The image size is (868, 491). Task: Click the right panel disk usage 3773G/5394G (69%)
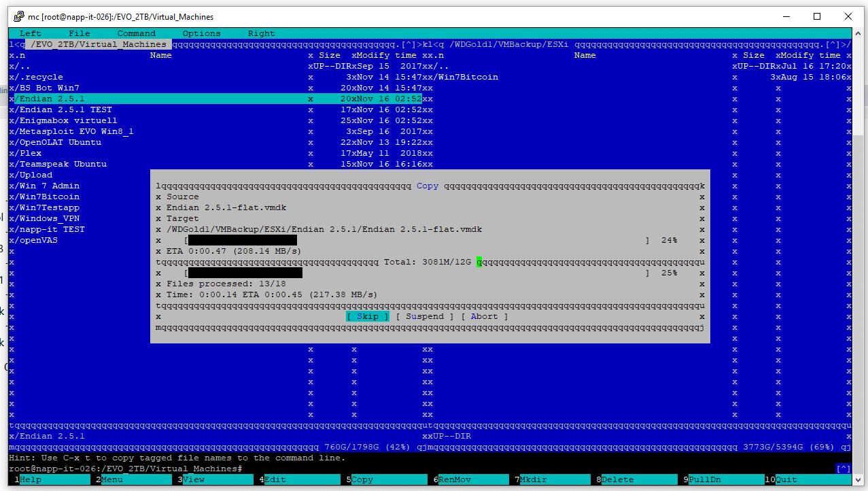[x=788, y=447]
